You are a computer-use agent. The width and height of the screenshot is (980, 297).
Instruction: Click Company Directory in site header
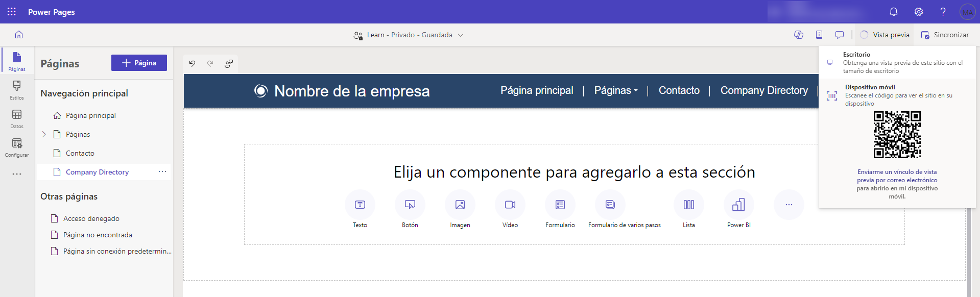coord(764,90)
